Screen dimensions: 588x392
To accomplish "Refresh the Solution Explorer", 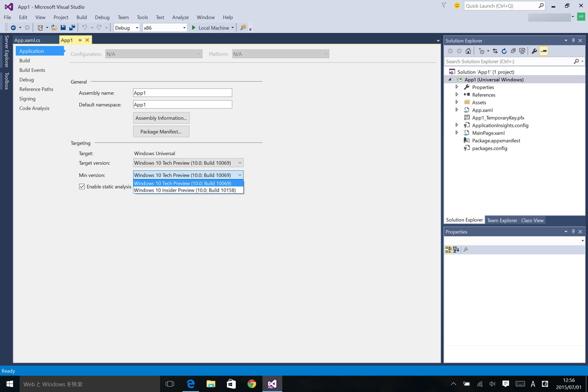I will (504, 51).
